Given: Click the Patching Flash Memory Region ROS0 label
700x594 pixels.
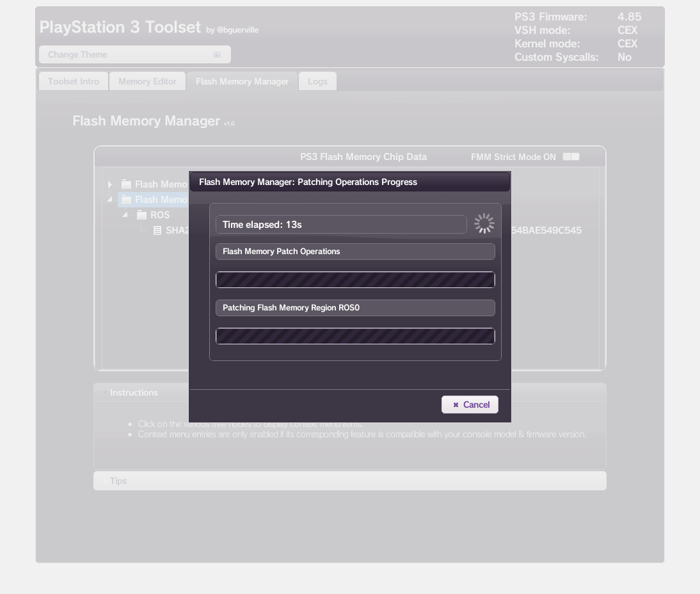Looking at the screenshot, I should pos(355,308).
